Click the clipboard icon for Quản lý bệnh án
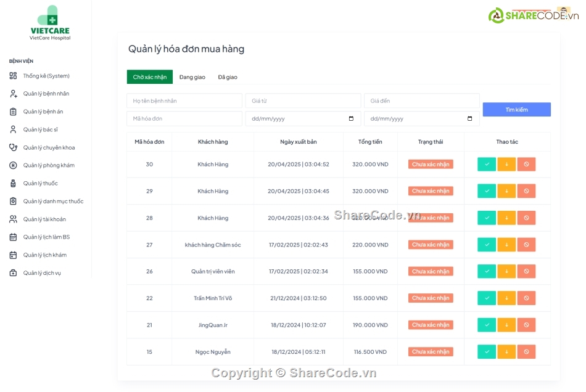The image size is (586, 392). 13,112
